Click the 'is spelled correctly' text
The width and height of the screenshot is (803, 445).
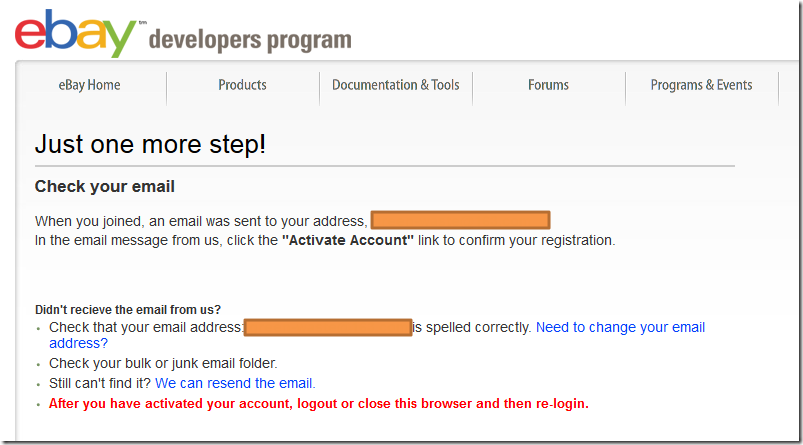pyautogui.click(x=472, y=327)
